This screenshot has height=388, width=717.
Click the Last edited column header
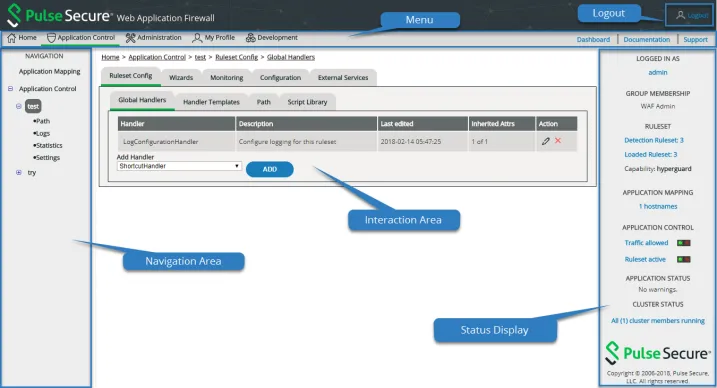click(x=423, y=124)
